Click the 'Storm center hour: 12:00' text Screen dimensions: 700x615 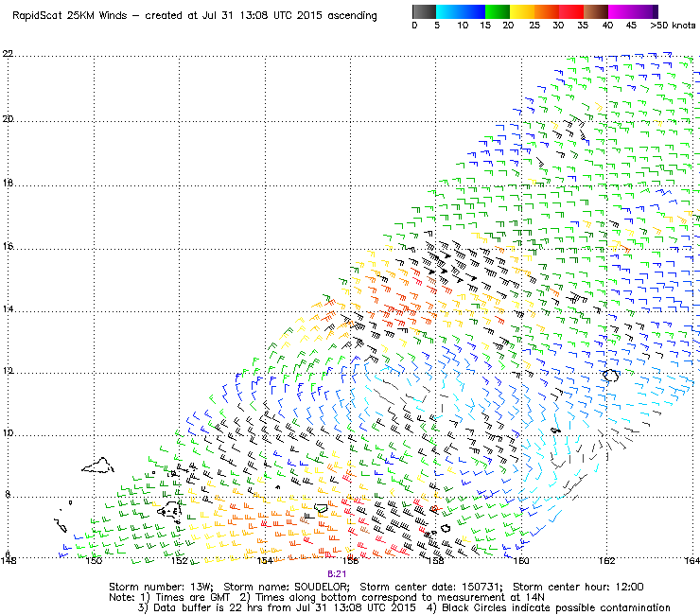[578, 587]
